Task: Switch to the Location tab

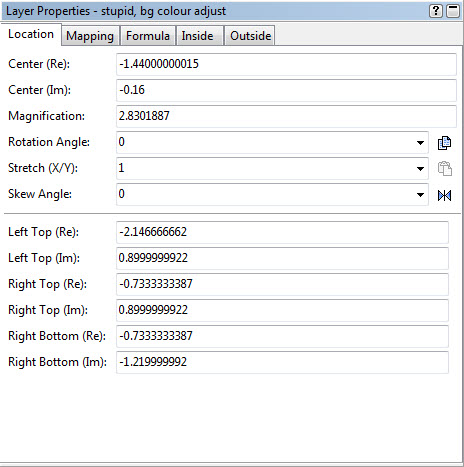Action: click(x=31, y=34)
